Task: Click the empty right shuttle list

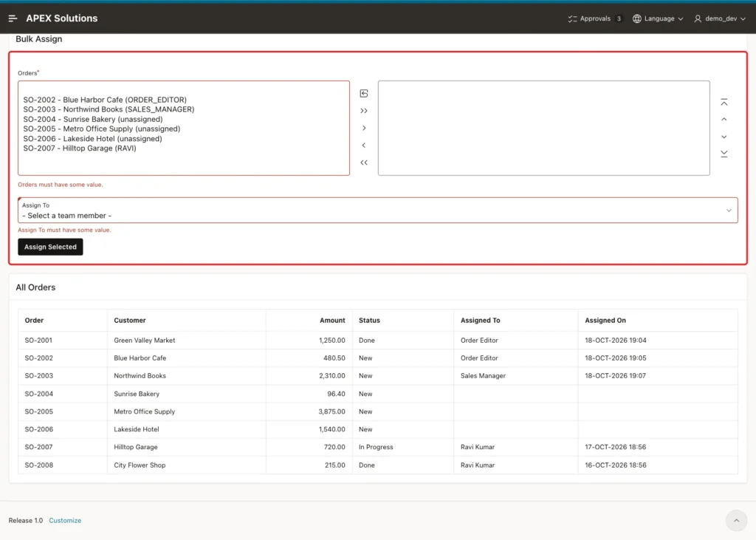Action: pos(544,128)
